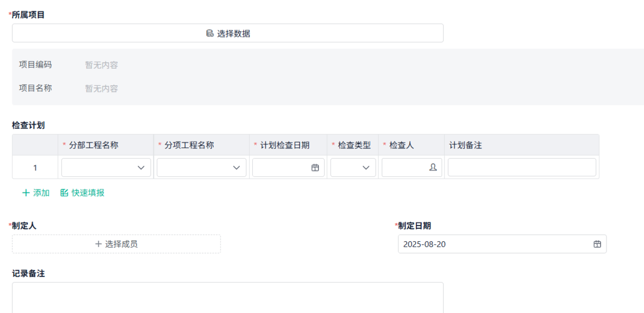Open the 检查类型 selection list
Viewport: 644px width, 313px height.
(x=353, y=167)
